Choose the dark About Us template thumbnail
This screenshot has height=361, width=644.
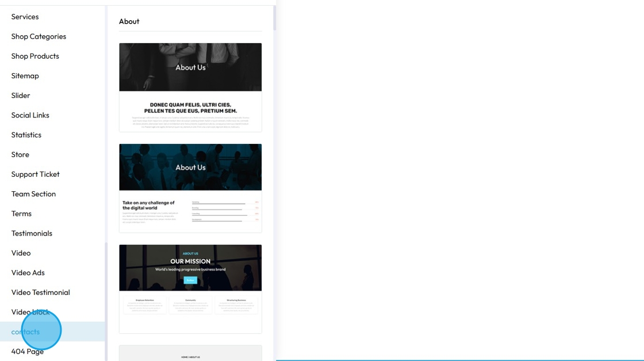tap(190, 88)
